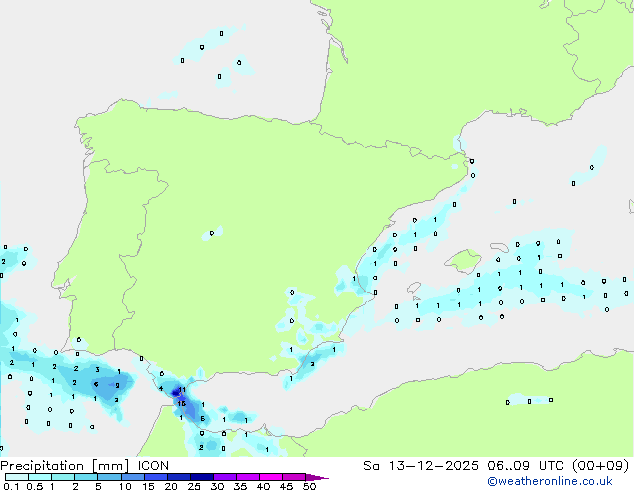The height and width of the screenshot is (490, 634).
Task: Click the '06..09 UTC' time range text
Action: (x=525, y=466)
